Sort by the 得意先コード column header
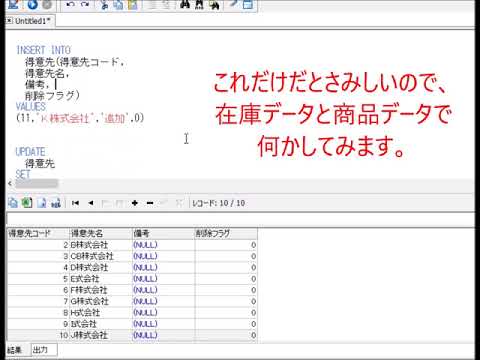Viewport: 480px width, 360px height. pos(38,233)
